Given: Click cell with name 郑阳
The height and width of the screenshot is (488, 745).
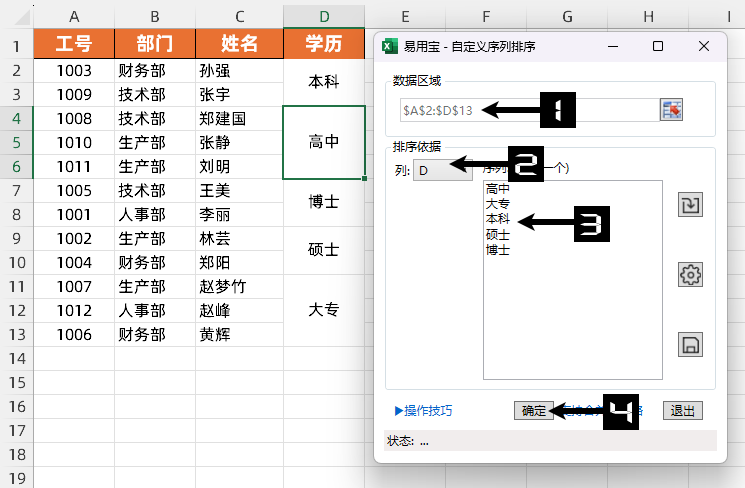Looking at the screenshot, I should tap(239, 262).
